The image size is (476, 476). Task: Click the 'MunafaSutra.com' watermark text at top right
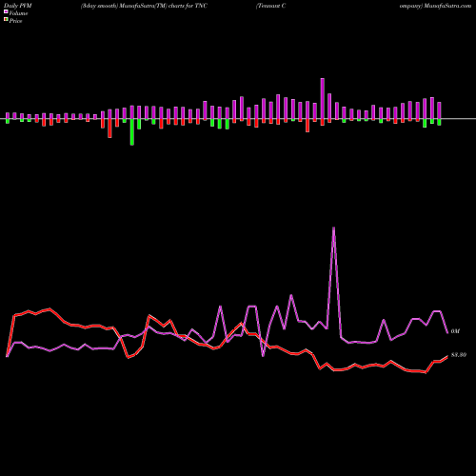[x=447, y=6]
